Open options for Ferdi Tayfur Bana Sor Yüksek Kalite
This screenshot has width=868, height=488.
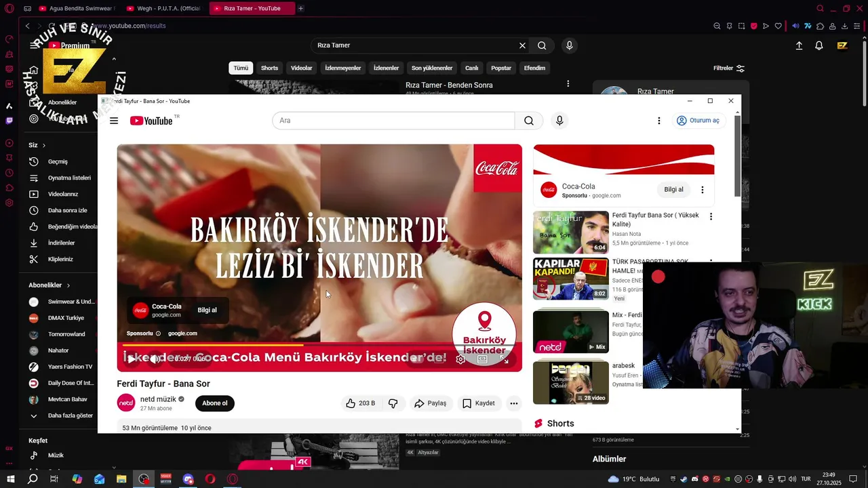click(711, 216)
